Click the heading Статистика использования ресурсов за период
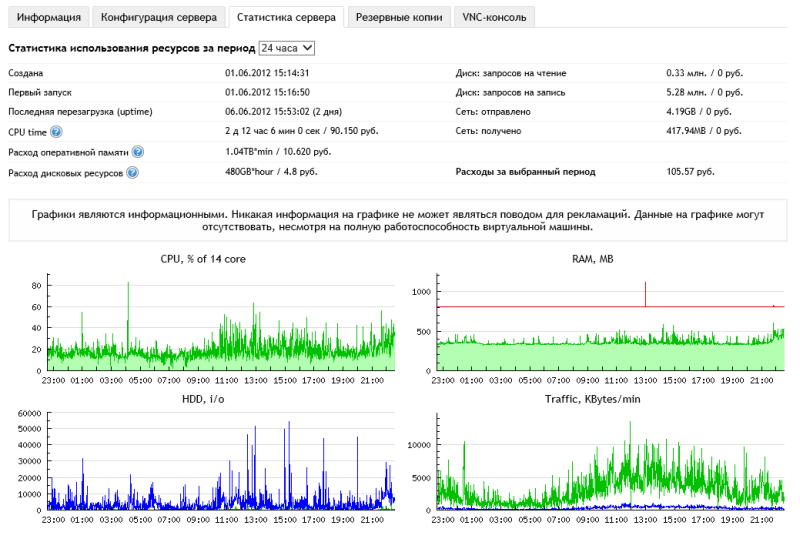Image resolution: width=800 pixels, height=535 pixels. click(x=132, y=48)
